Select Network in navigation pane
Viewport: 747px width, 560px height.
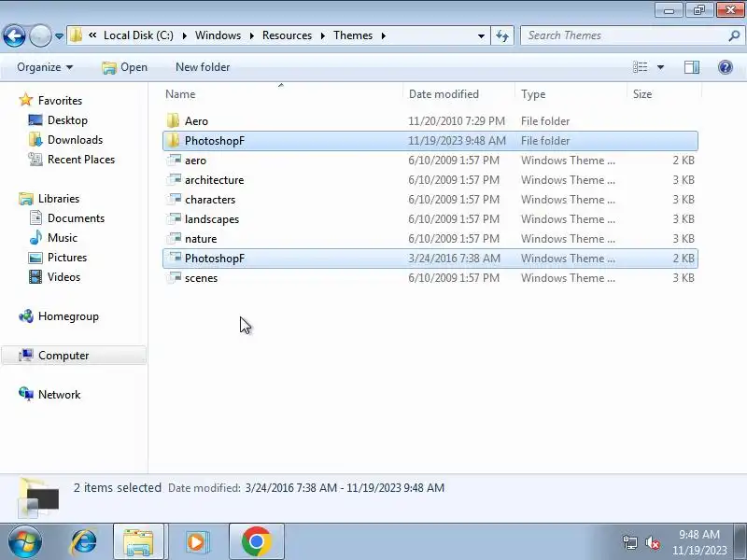point(49,394)
